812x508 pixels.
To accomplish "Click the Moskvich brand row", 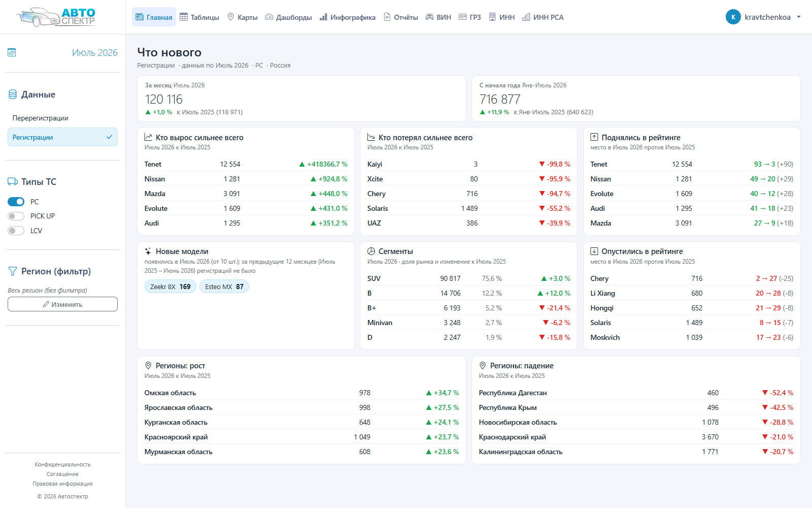I will pyautogui.click(x=692, y=337).
